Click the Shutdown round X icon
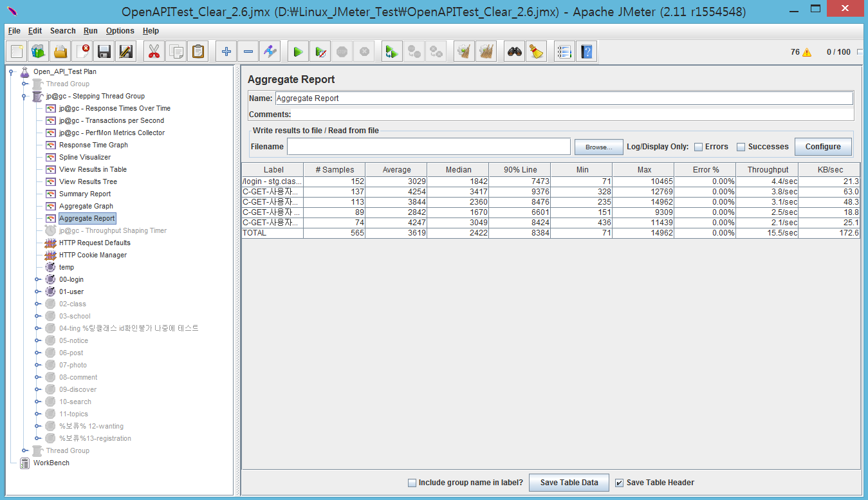Viewport: 868px width, 500px height. 364,52
